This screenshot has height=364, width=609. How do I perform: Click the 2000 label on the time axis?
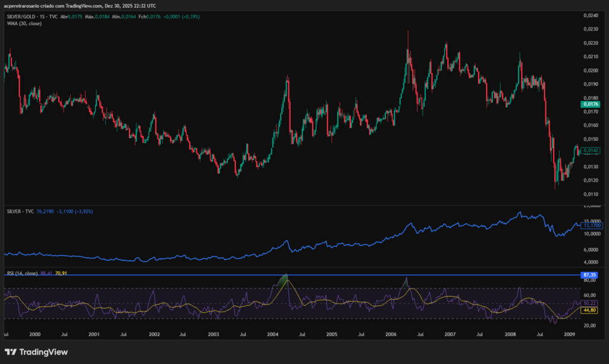(35, 335)
